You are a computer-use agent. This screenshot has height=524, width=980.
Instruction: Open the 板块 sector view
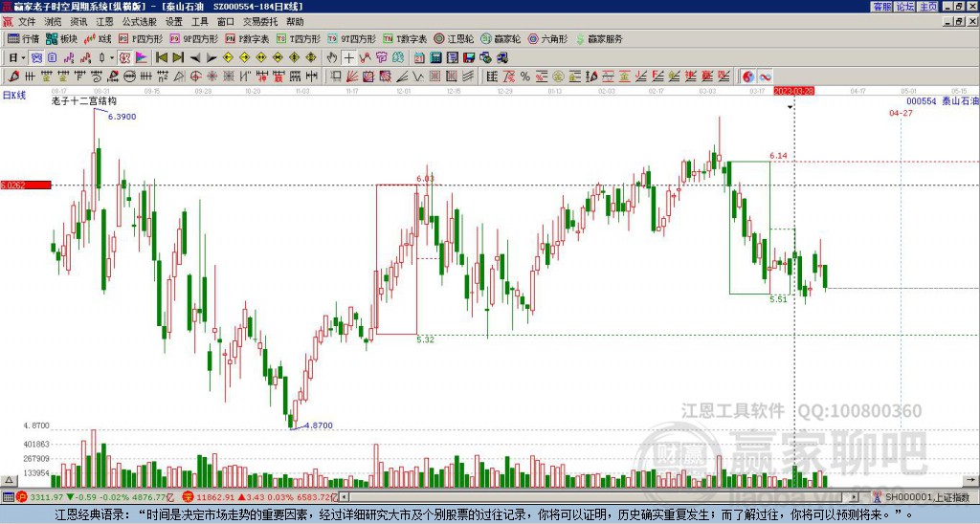[x=62, y=38]
